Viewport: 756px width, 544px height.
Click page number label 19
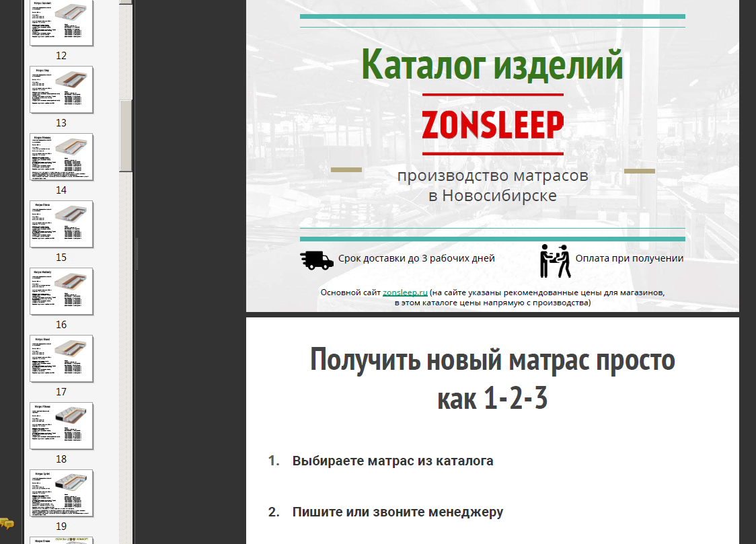pyautogui.click(x=61, y=527)
